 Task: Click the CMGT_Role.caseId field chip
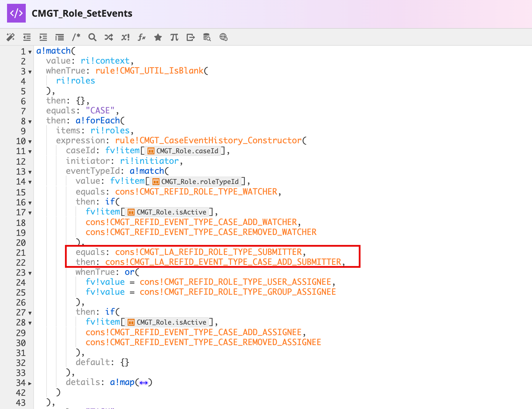click(x=183, y=151)
